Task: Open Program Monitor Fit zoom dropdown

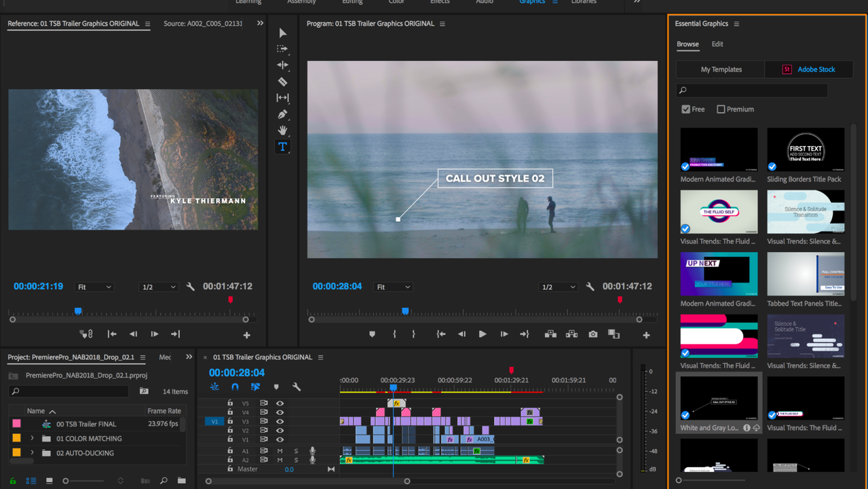Action: tap(394, 287)
